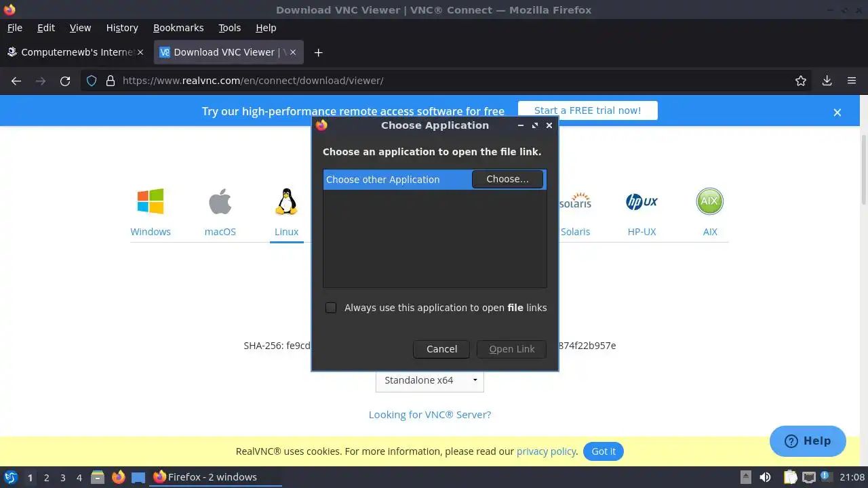Open the History menu
Screen dimensions: 868x488
[x=122, y=28]
